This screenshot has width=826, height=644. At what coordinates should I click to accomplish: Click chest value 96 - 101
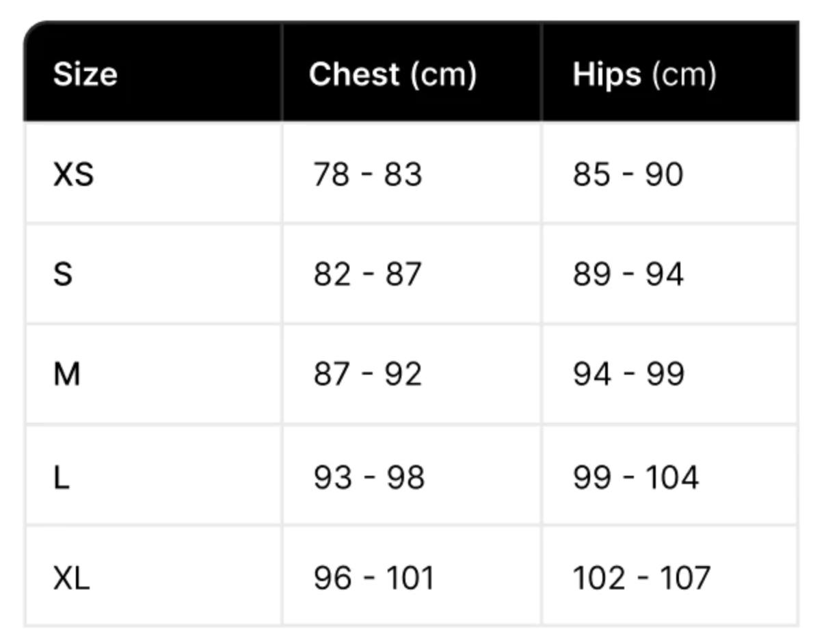(373, 578)
